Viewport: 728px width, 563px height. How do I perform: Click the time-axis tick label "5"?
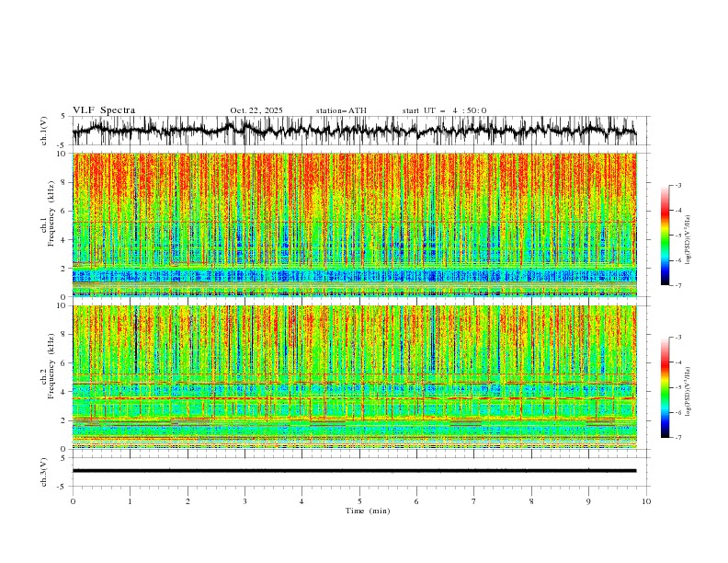tap(359, 501)
